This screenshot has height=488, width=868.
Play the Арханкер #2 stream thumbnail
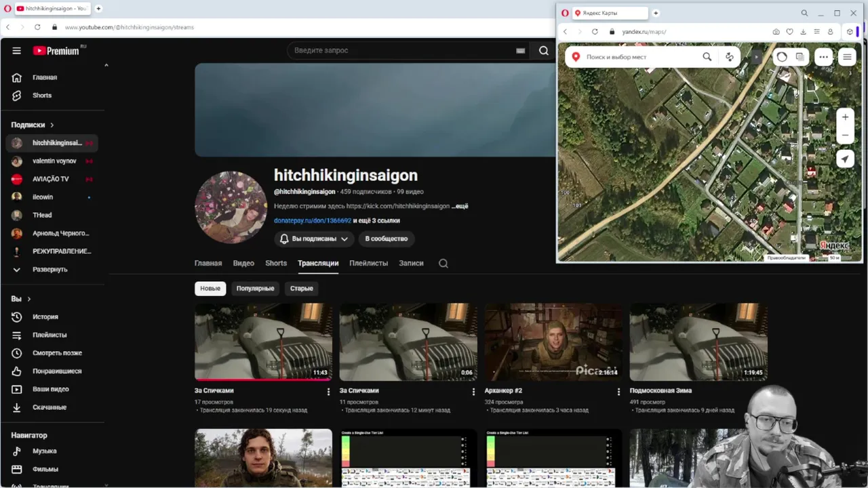[553, 342]
